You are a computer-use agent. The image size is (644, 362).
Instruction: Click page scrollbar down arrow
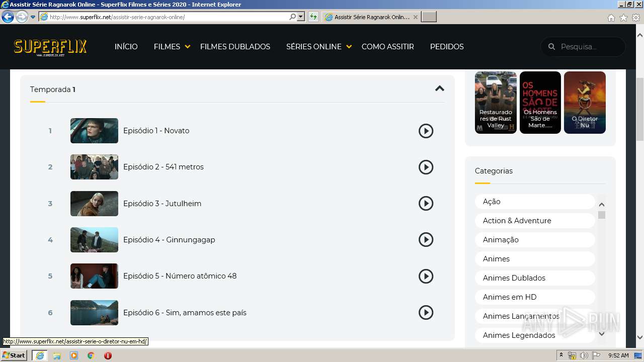(x=640, y=337)
